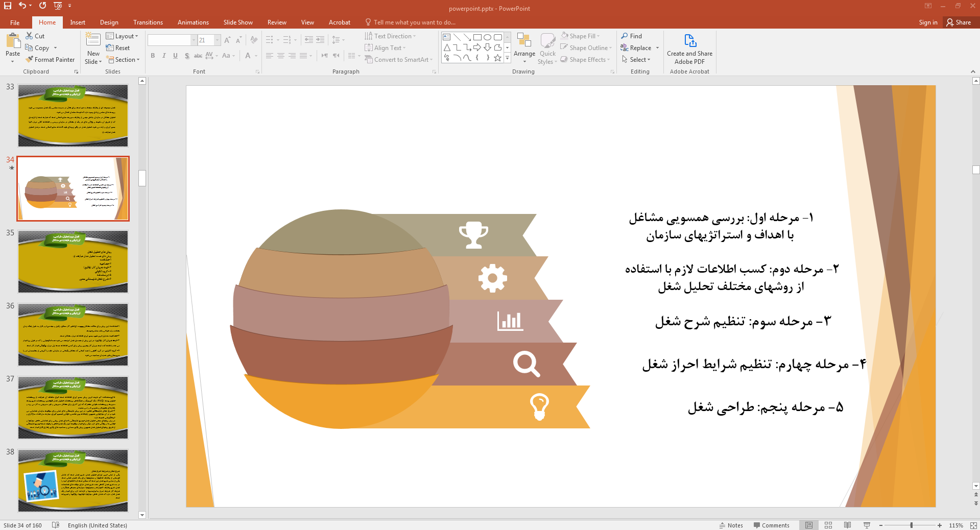The image size is (980, 530).
Task: Click Convert to SmartArt
Action: pos(399,60)
